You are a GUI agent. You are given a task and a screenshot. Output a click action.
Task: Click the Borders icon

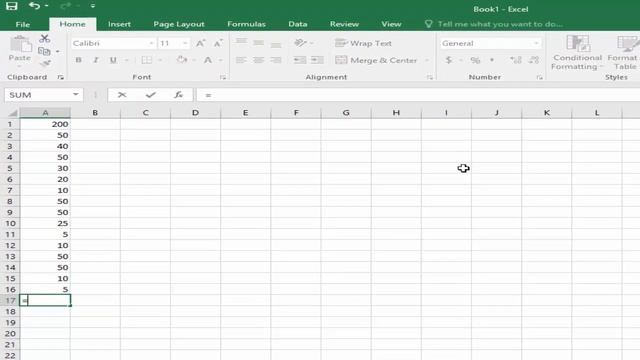(x=147, y=60)
